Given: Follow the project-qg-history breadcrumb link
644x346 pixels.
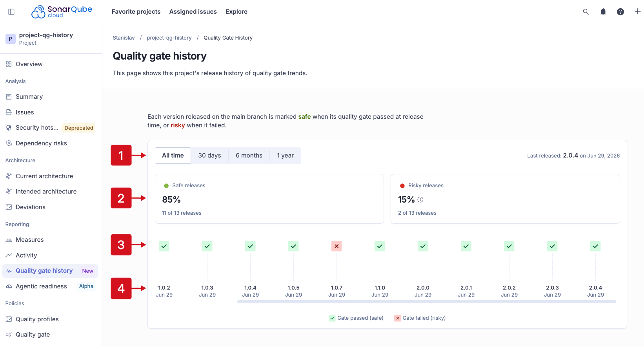Looking at the screenshot, I should pos(169,38).
